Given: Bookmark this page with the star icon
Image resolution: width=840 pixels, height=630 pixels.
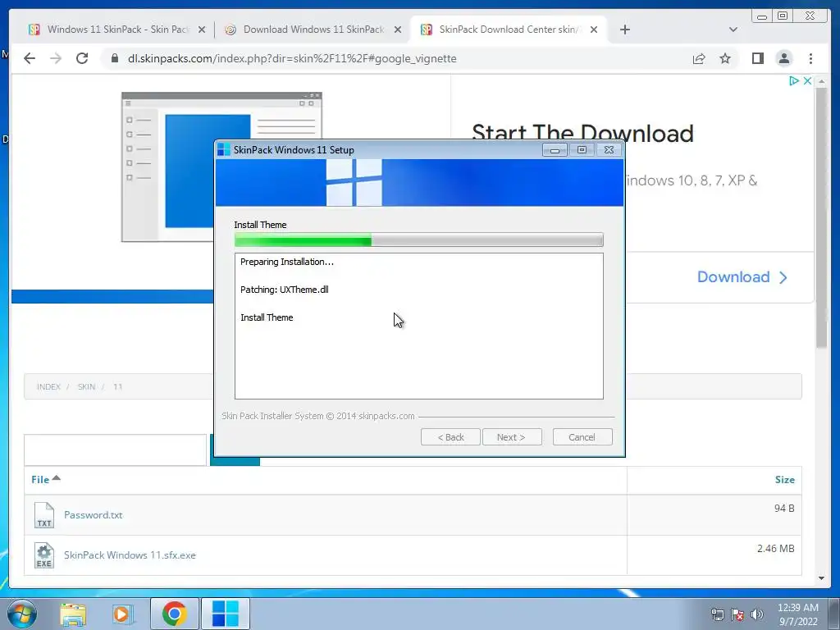Looking at the screenshot, I should (x=725, y=58).
